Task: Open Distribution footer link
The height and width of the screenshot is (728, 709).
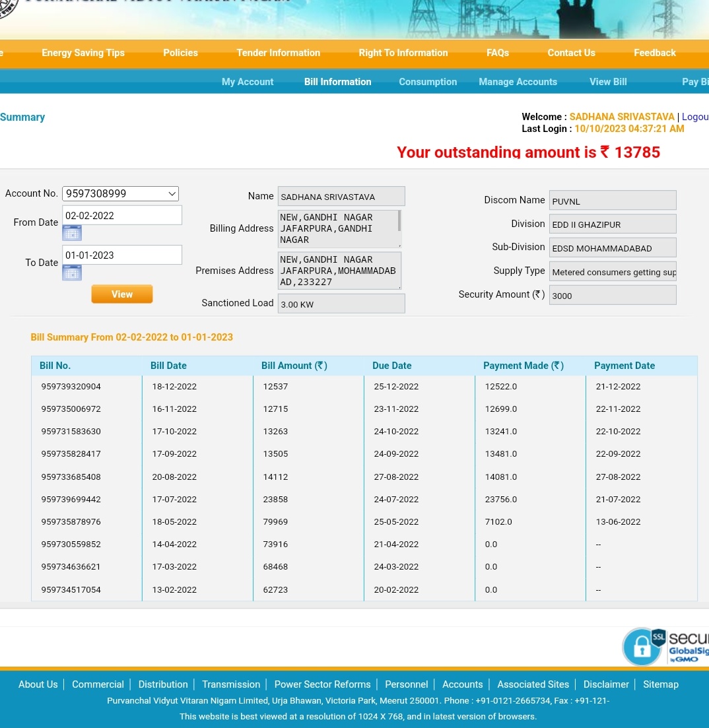Action: [163, 684]
